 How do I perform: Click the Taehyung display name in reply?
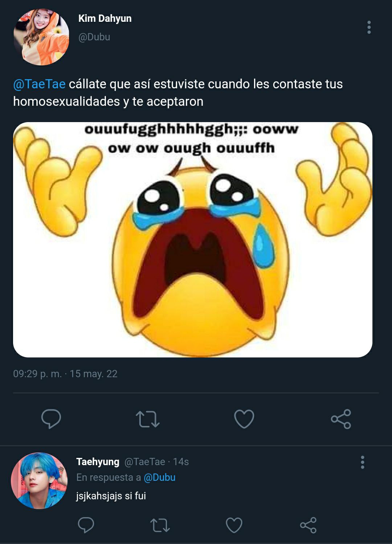click(98, 462)
